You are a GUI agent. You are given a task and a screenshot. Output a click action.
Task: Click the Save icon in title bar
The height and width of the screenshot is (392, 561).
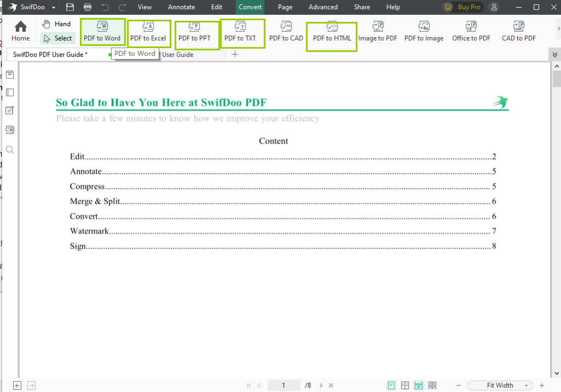70,7
